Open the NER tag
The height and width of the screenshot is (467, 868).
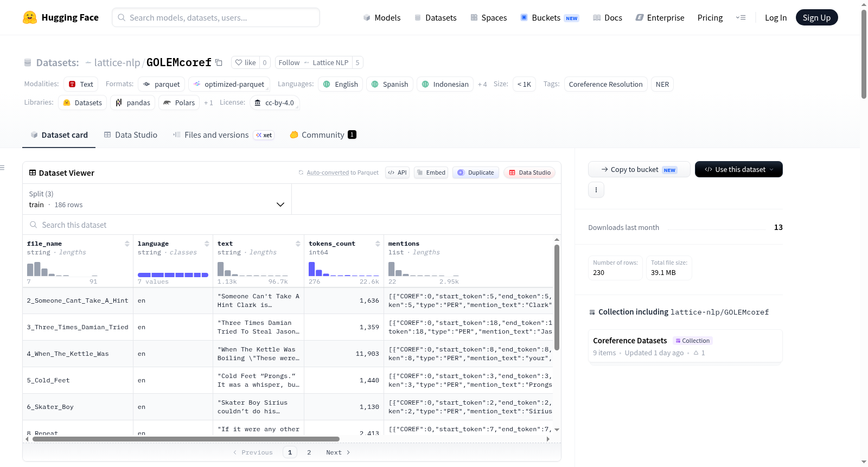click(662, 84)
